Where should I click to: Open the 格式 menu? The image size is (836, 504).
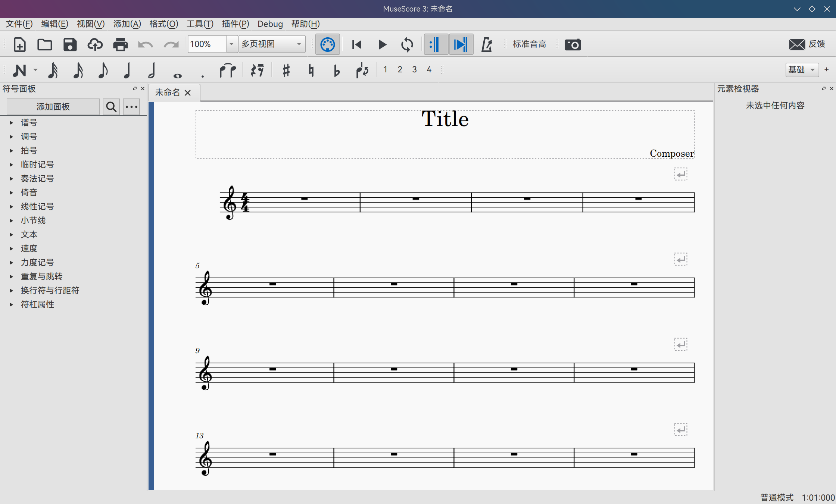click(163, 24)
